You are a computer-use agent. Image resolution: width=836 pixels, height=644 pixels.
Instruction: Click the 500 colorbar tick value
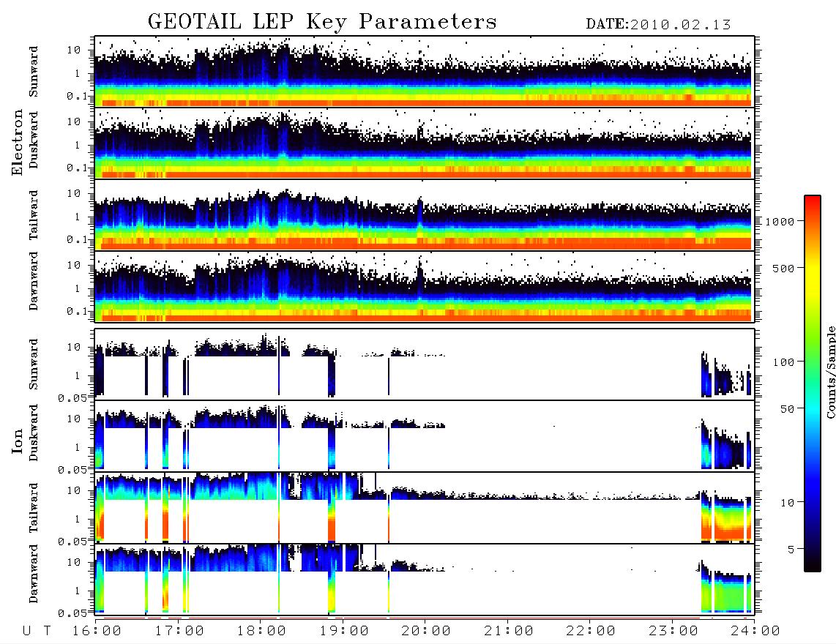(784, 268)
